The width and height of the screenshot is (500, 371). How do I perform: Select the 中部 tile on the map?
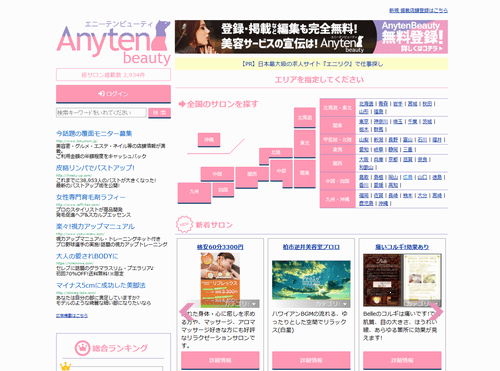[x=281, y=171]
